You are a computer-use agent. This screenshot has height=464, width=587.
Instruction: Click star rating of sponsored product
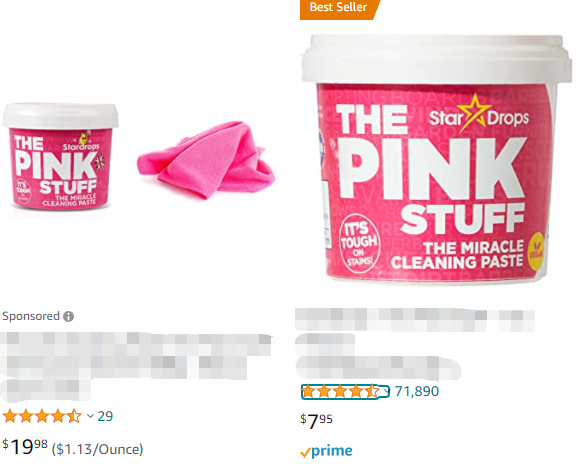click(42, 416)
